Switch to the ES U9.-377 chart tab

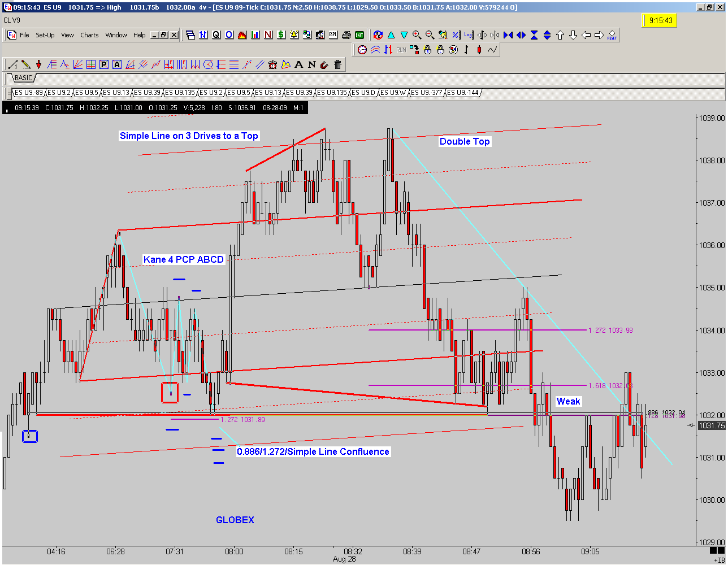[x=426, y=93]
